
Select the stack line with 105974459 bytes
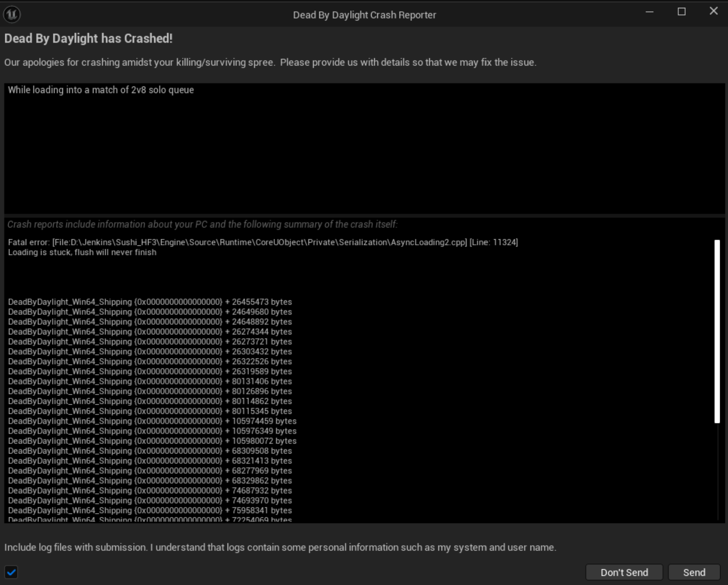click(x=152, y=421)
